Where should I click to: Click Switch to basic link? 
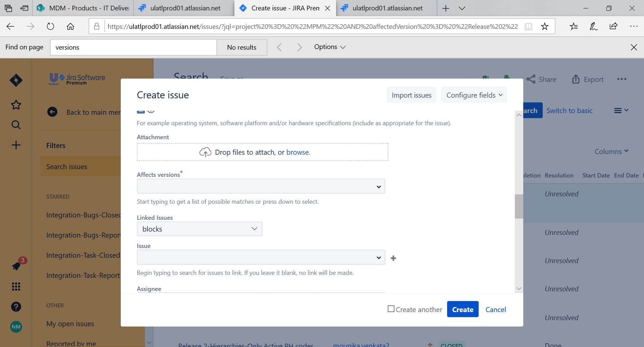click(x=569, y=110)
